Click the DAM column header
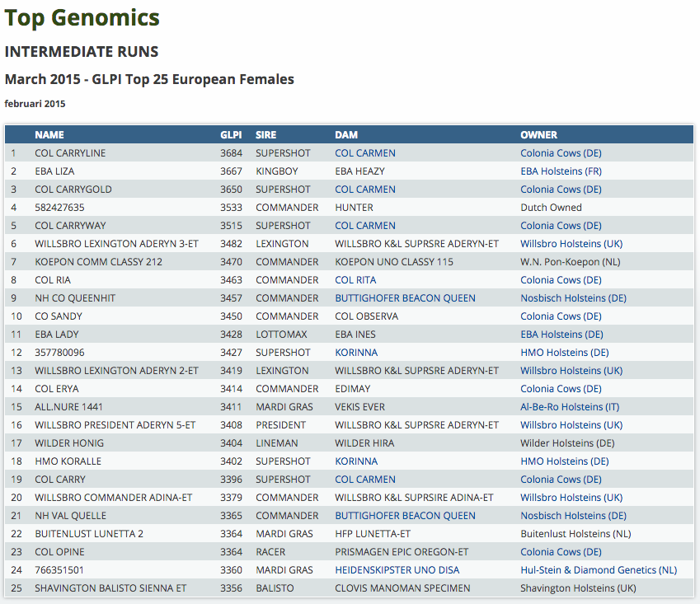 pos(346,135)
